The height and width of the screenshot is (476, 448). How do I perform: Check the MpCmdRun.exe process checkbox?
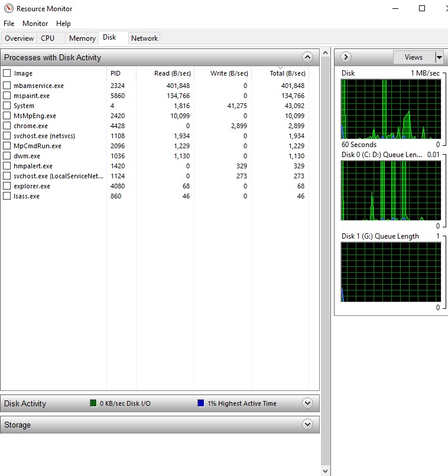click(7, 146)
